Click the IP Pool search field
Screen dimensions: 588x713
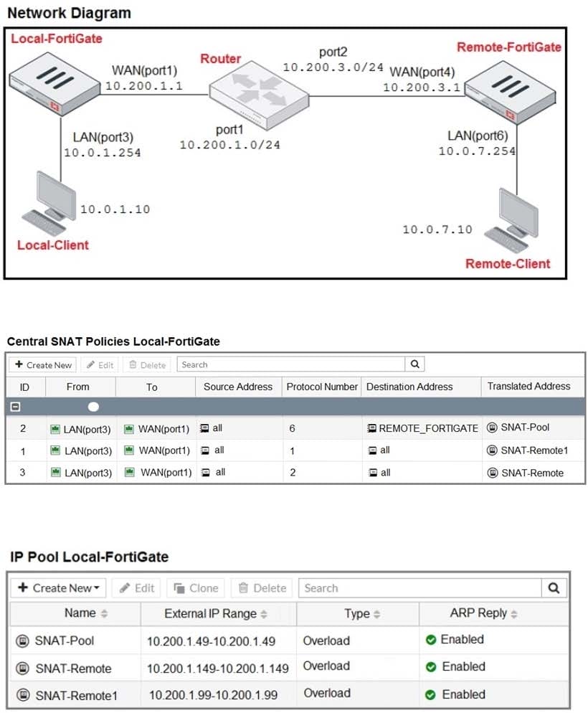(x=420, y=588)
